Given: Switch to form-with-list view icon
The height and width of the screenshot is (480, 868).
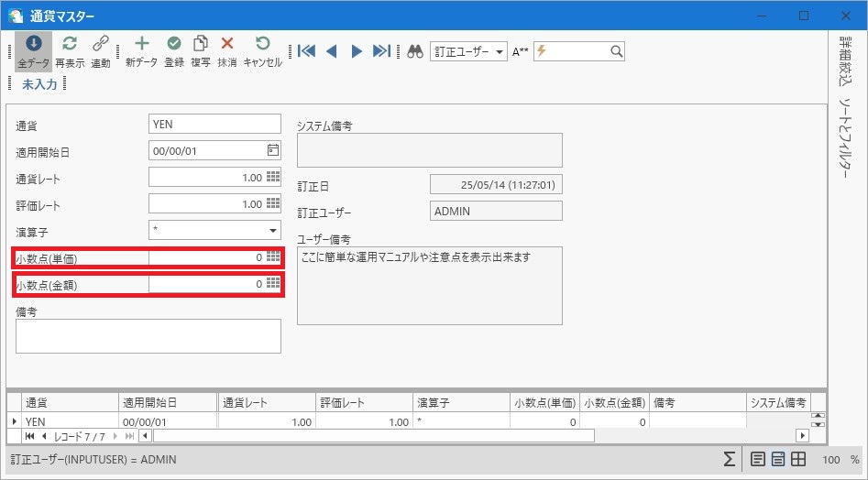Looking at the screenshot, I should coord(778,459).
